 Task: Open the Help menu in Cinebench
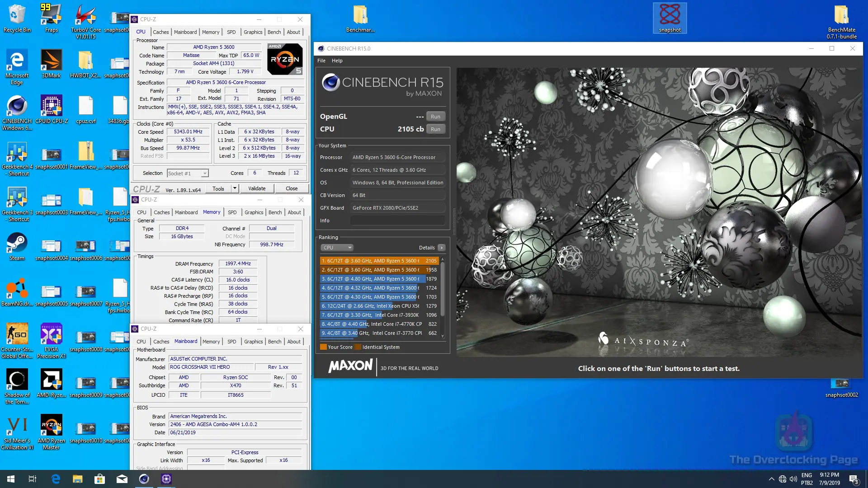tap(337, 61)
